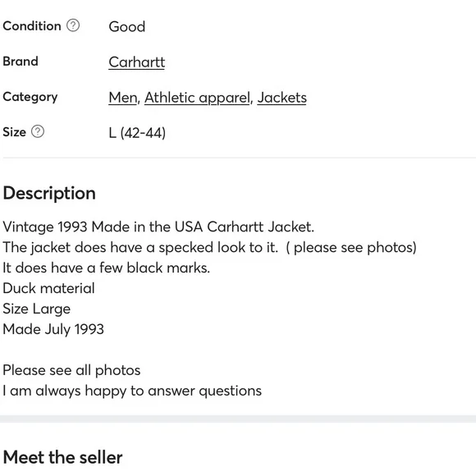Click the 'L (42-44)' size value
Viewport: 476px width, 476px height.
(137, 133)
